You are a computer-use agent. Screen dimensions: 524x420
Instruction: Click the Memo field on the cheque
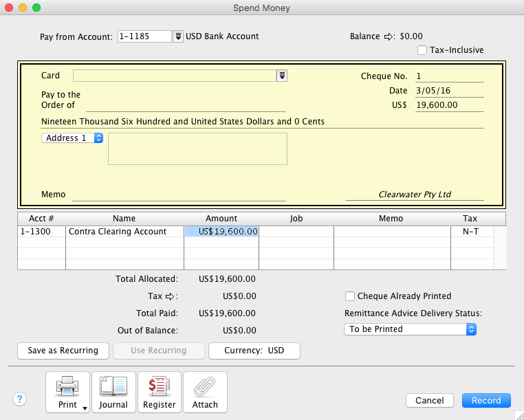[x=179, y=195]
